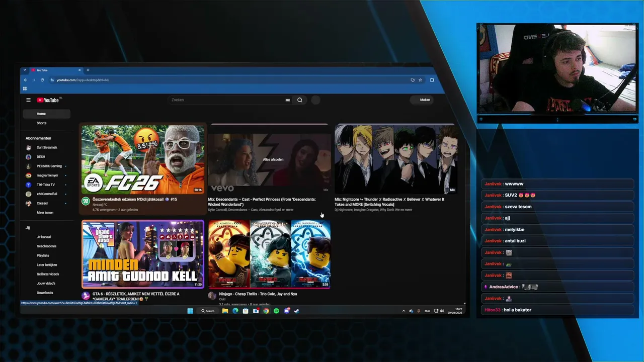Launch File Explorer from the taskbar
This screenshot has width=644, height=362.
coord(225,311)
